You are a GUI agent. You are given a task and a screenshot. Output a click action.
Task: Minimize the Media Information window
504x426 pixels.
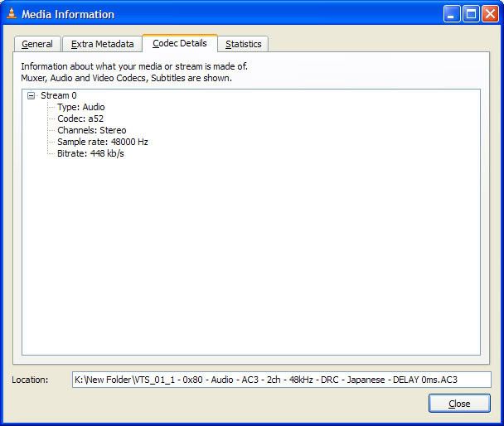click(452, 14)
